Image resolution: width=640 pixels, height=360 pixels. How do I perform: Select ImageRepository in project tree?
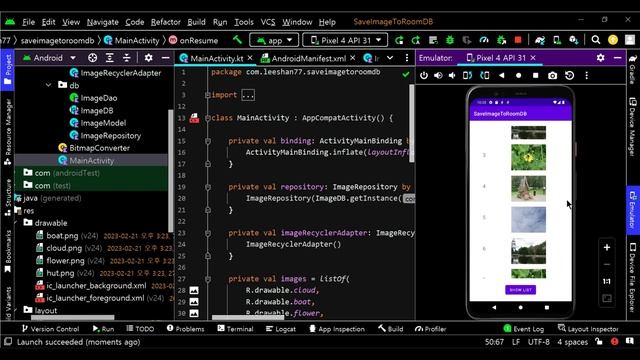(x=111, y=136)
